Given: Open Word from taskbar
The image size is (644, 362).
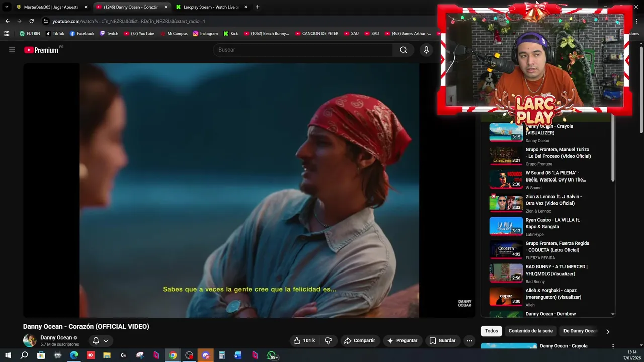Looking at the screenshot, I should (x=238, y=355).
